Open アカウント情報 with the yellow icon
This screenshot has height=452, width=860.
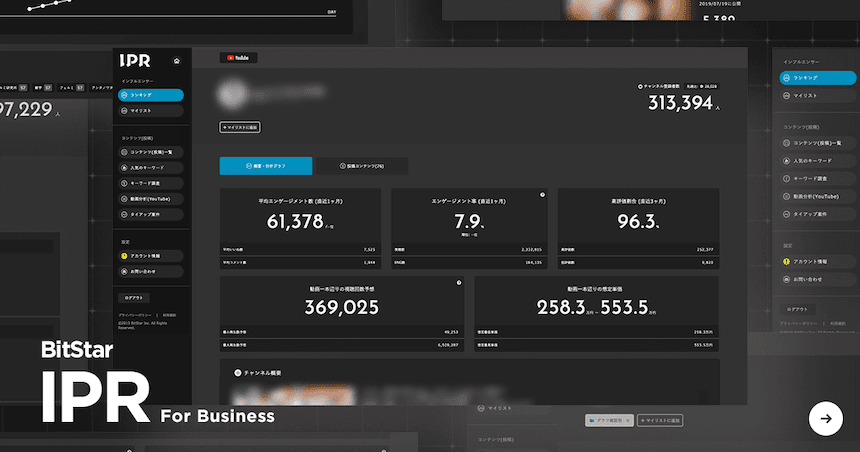pos(150,255)
